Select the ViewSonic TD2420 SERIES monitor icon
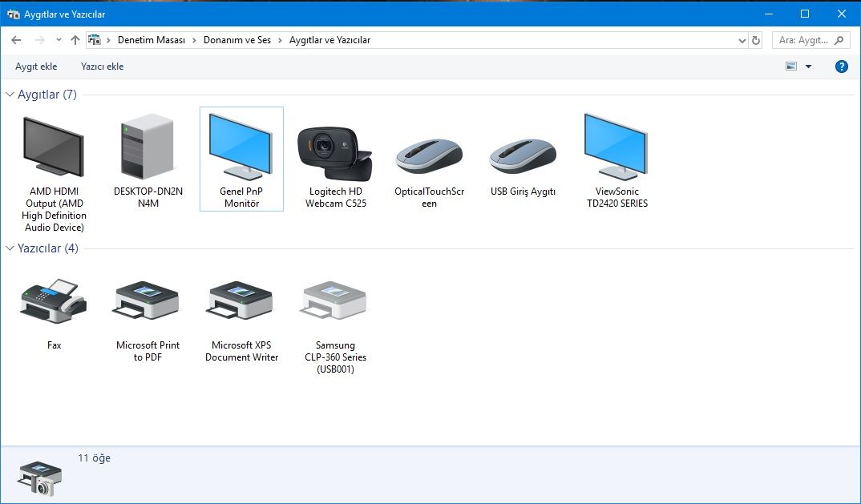 point(616,147)
